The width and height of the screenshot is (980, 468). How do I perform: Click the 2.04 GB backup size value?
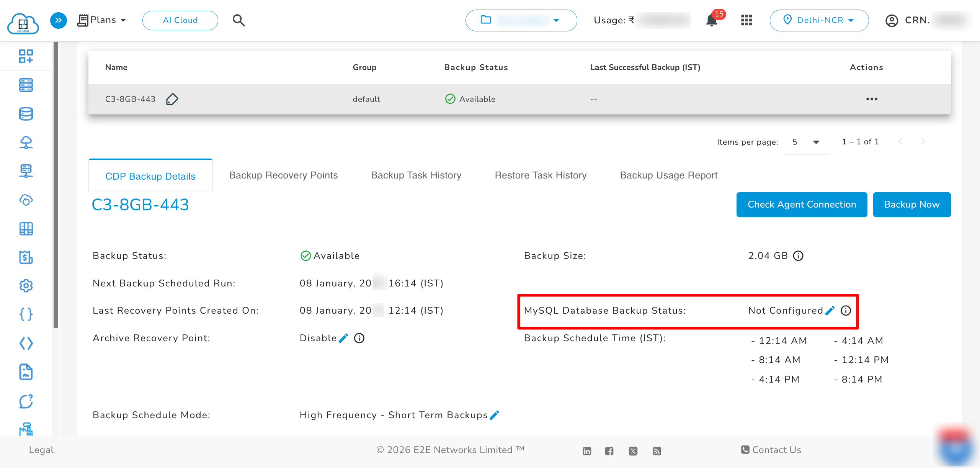768,256
